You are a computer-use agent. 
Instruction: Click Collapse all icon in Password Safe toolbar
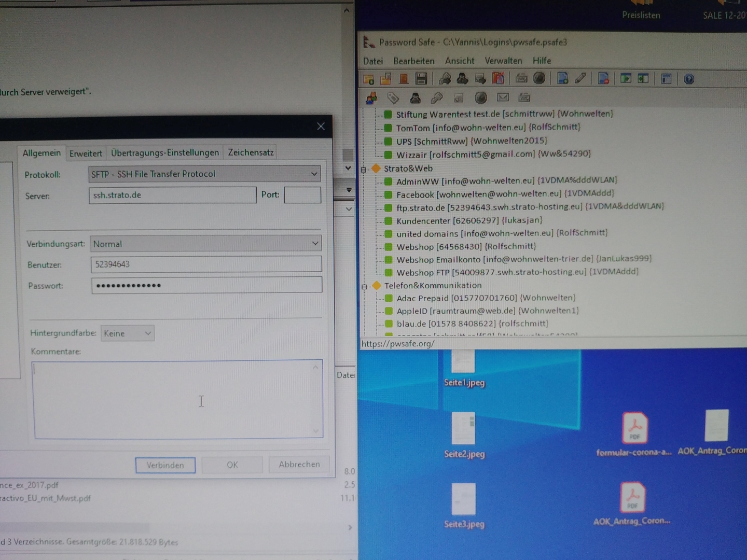(x=643, y=79)
